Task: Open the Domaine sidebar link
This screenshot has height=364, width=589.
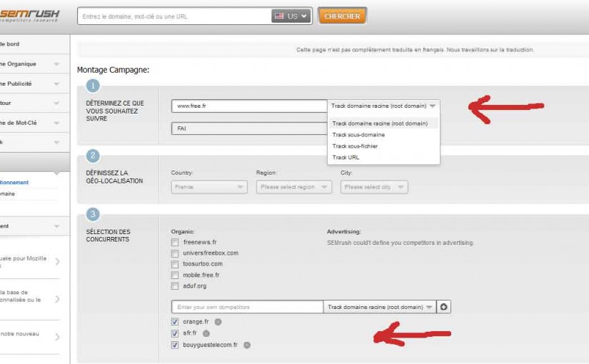Action: [x=8, y=194]
